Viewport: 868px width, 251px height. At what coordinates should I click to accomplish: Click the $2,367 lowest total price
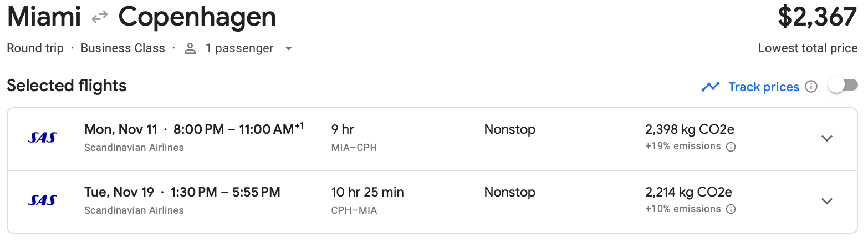click(817, 18)
